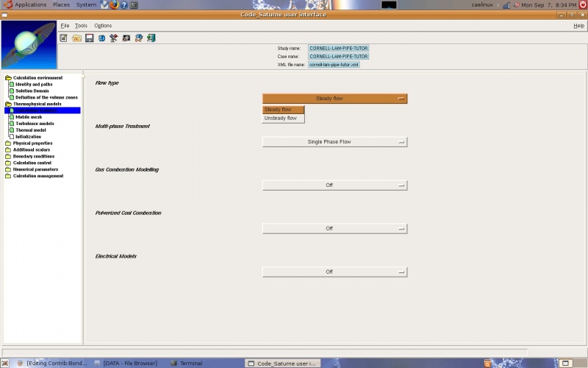The height and width of the screenshot is (368, 588).
Task: Open the System menu in top panel
Action: tap(86, 4)
